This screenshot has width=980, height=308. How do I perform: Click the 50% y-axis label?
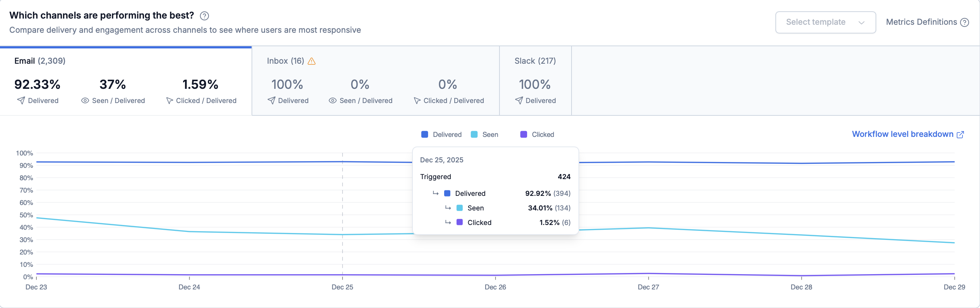[26, 215]
